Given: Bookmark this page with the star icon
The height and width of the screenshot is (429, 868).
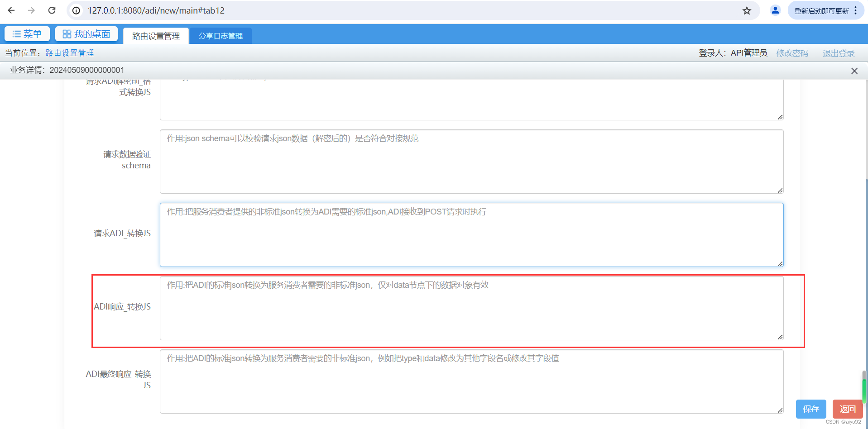Looking at the screenshot, I should click(747, 10).
